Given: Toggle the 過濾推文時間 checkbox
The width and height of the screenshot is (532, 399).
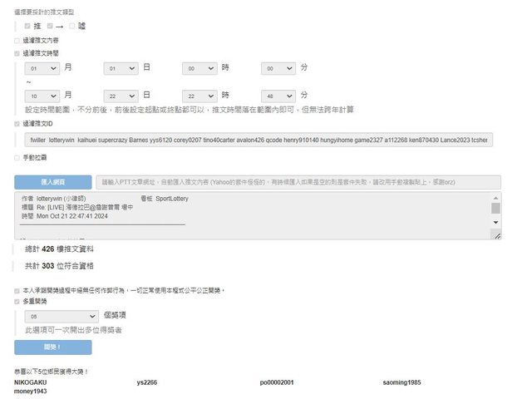Looking at the screenshot, I should pyautogui.click(x=17, y=52).
